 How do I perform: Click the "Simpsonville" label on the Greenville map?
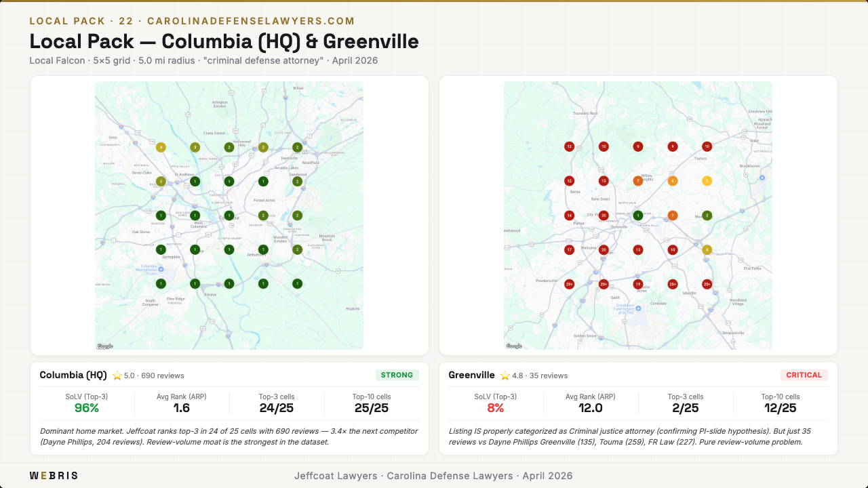733,333
